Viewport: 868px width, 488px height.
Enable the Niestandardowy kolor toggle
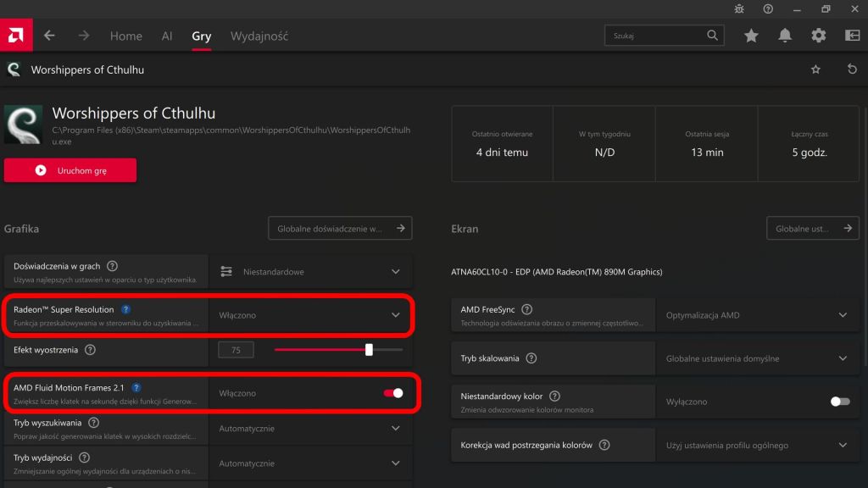pos(839,402)
